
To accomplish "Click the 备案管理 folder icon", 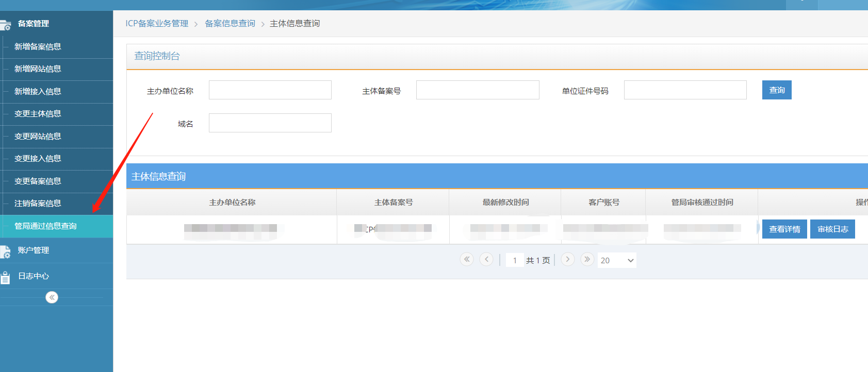I will [5, 25].
